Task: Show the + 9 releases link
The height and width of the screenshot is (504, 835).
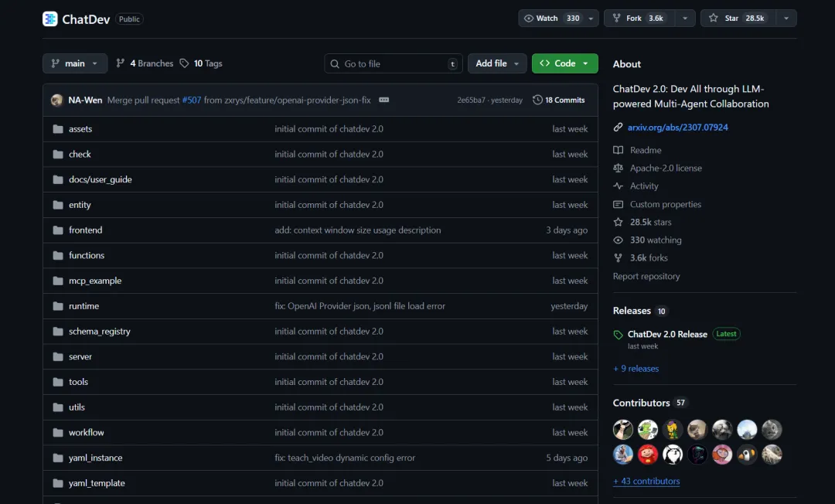Action: (636, 368)
